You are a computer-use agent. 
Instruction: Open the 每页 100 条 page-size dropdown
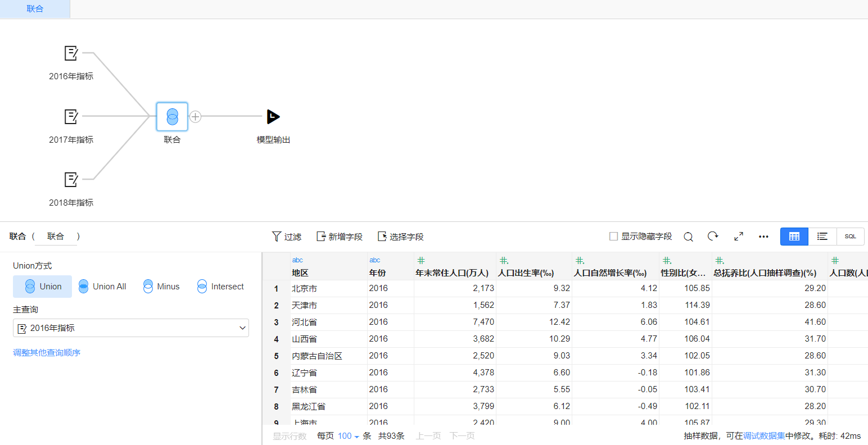349,435
